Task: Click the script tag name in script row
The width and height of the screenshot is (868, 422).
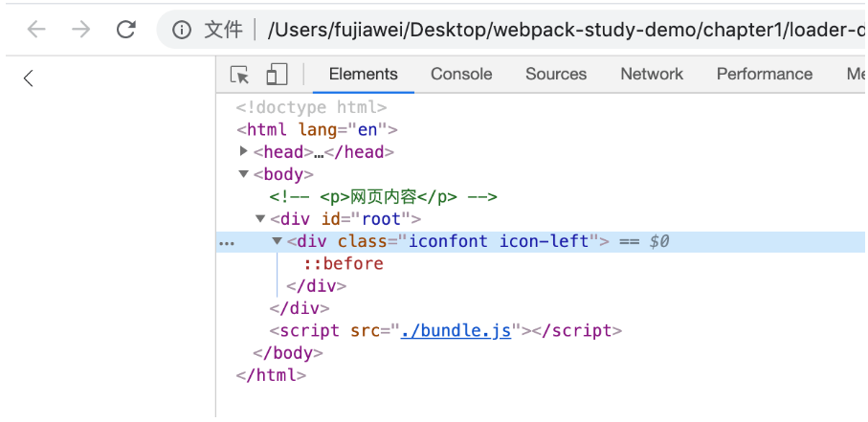Action: click(x=309, y=331)
